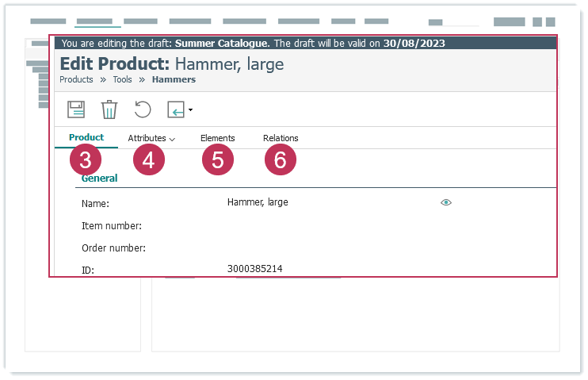Open the Attributes tab
Screen dimensions: 588x380
tap(147, 138)
